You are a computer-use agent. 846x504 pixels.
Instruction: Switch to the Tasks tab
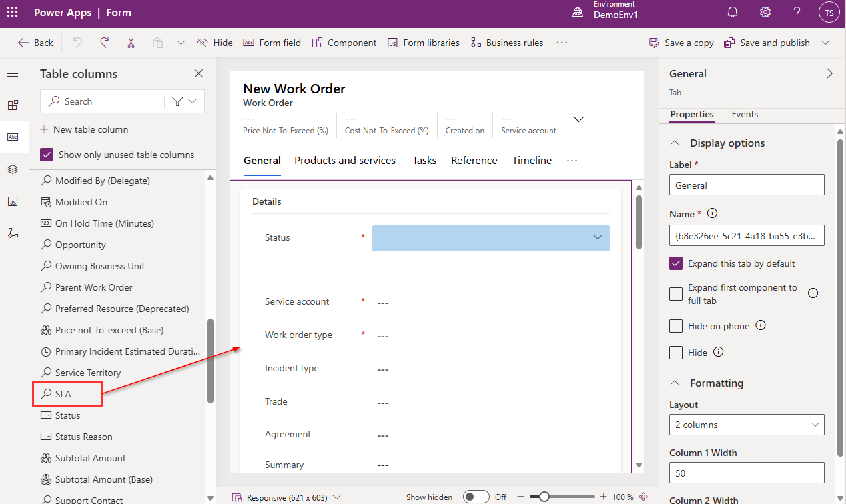pyautogui.click(x=424, y=160)
